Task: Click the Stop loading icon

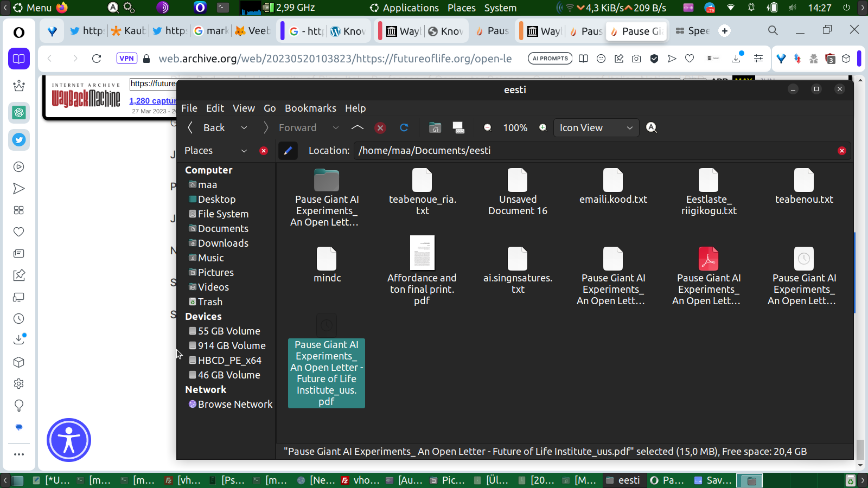Action: (x=380, y=127)
